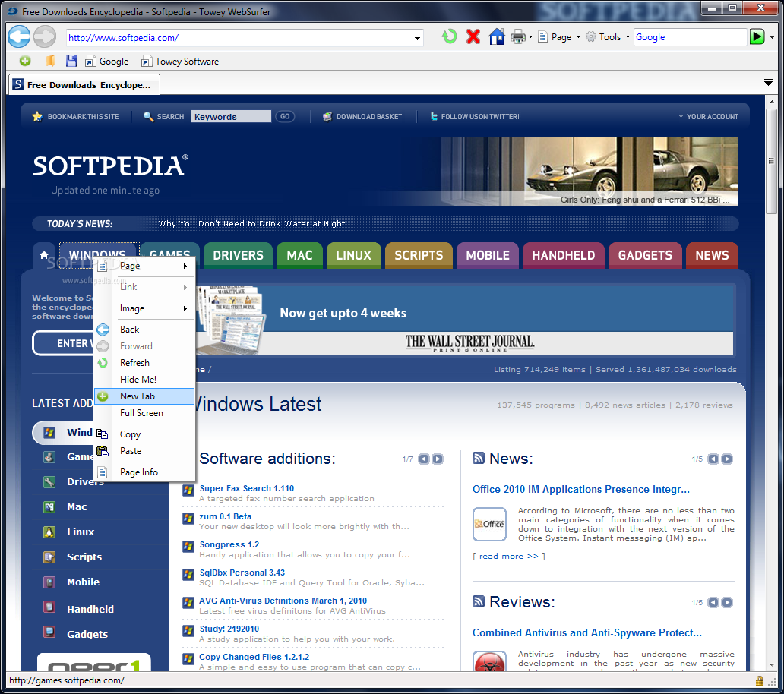Image resolution: width=784 pixels, height=694 pixels.
Task: Choose Back in the context menu
Action: point(144,330)
